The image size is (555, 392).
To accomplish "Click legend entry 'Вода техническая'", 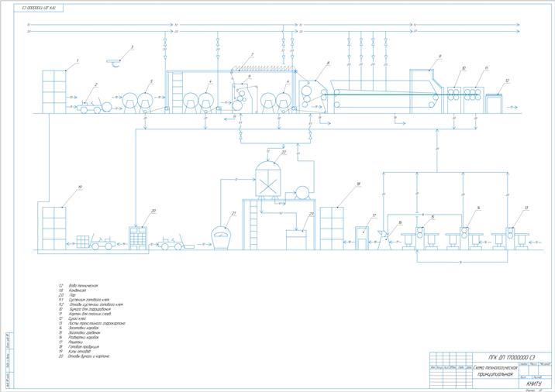I will tap(83, 286).
